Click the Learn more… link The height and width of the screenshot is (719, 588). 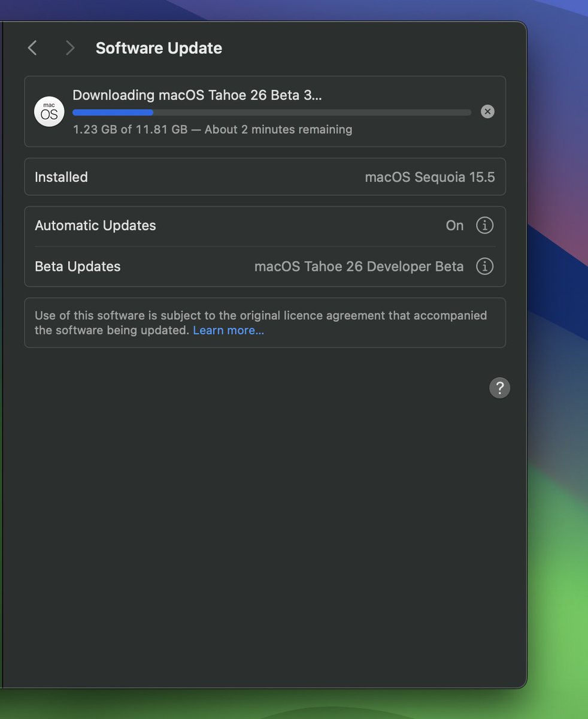coord(228,331)
